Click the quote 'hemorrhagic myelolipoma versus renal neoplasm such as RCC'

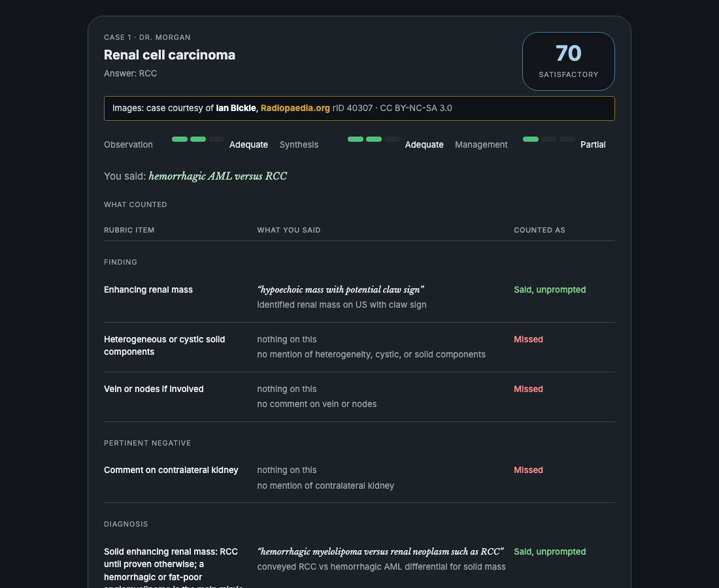click(x=380, y=552)
